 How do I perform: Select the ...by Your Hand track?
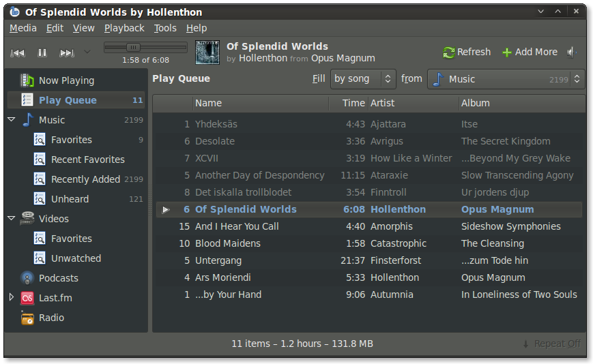pos(368,294)
